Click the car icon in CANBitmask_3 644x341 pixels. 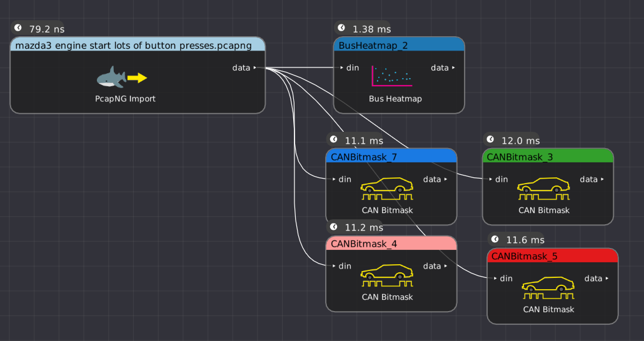543,189
